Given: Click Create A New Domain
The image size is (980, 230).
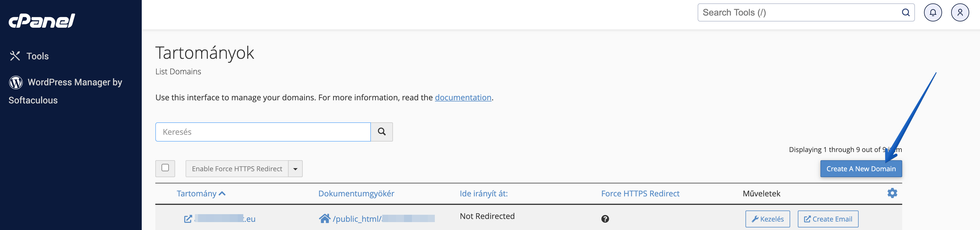Looking at the screenshot, I should pos(861,169).
